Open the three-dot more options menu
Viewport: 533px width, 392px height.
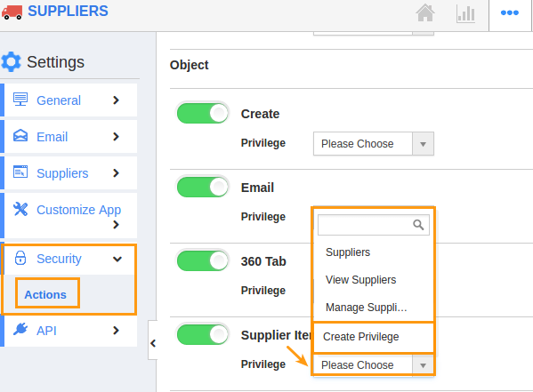(510, 13)
